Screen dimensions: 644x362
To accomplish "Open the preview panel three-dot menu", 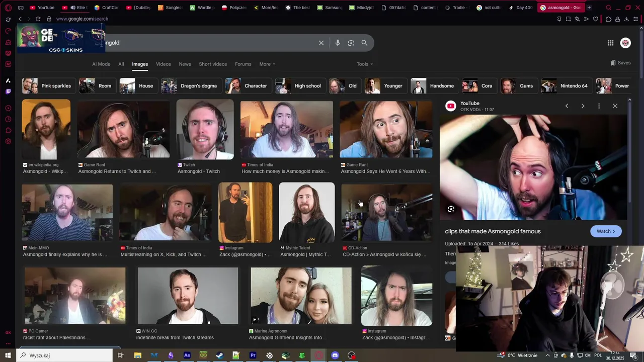I will [x=599, y=106].
